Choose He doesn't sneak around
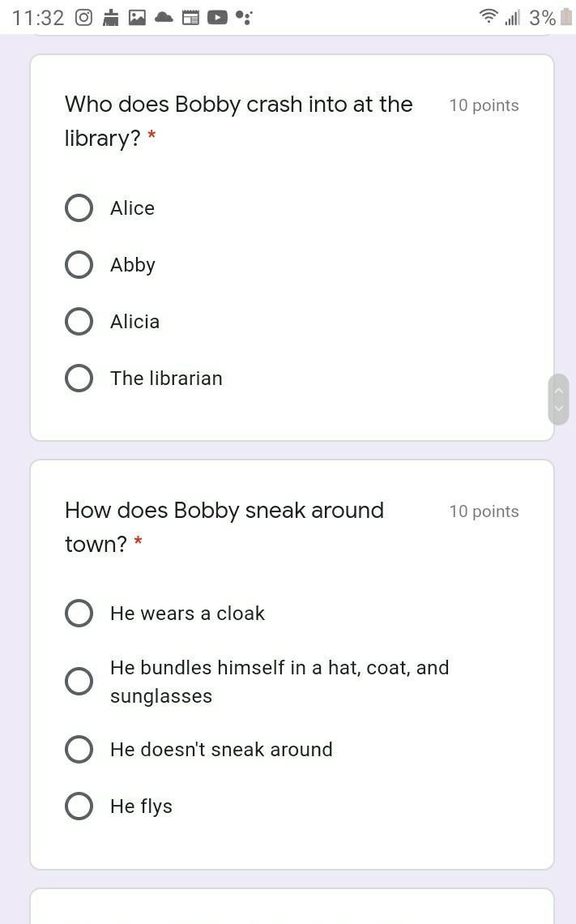The height and width of the screenshot is (924, 576). 79,749
